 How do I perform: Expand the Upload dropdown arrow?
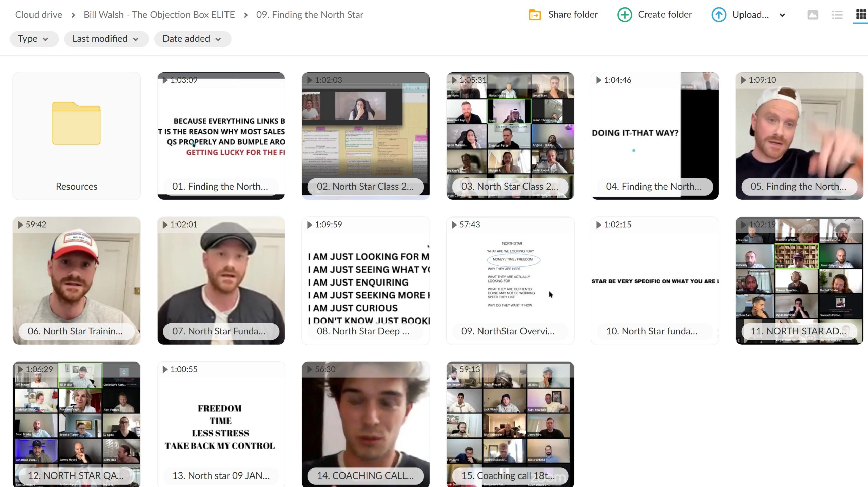pos(782,15)
